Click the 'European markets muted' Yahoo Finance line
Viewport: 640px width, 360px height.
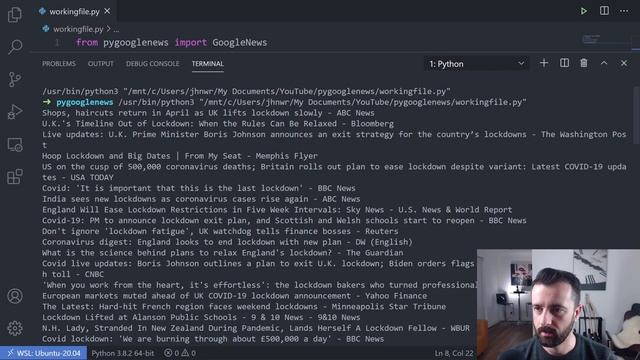[235, 296]
